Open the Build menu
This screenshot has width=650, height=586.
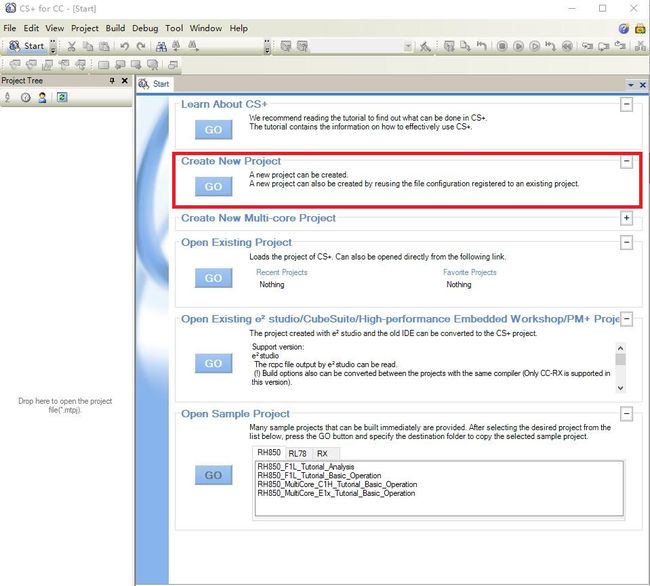coord(115,28)
